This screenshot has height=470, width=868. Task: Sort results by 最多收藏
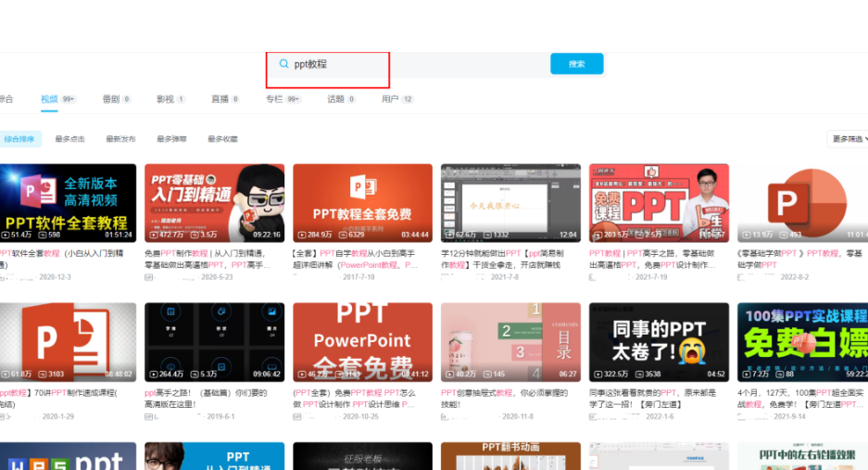(x=222, y=139)
